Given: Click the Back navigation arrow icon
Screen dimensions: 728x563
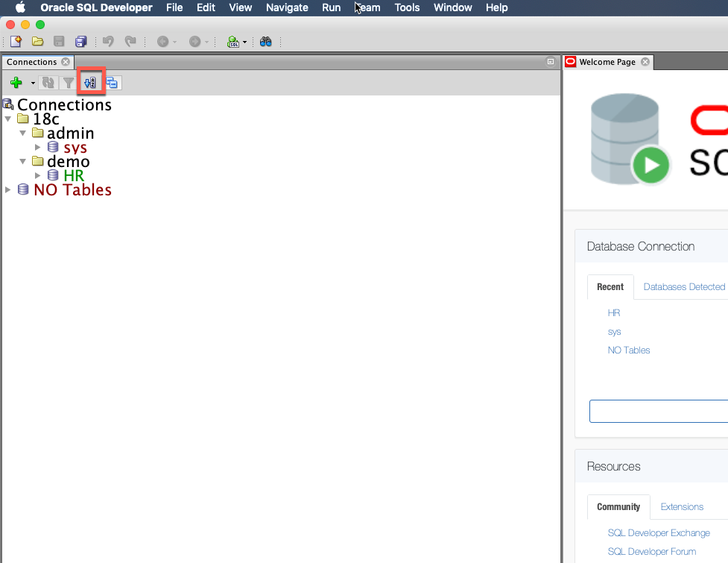Looking at the screenshot, I should pos(162,42).
